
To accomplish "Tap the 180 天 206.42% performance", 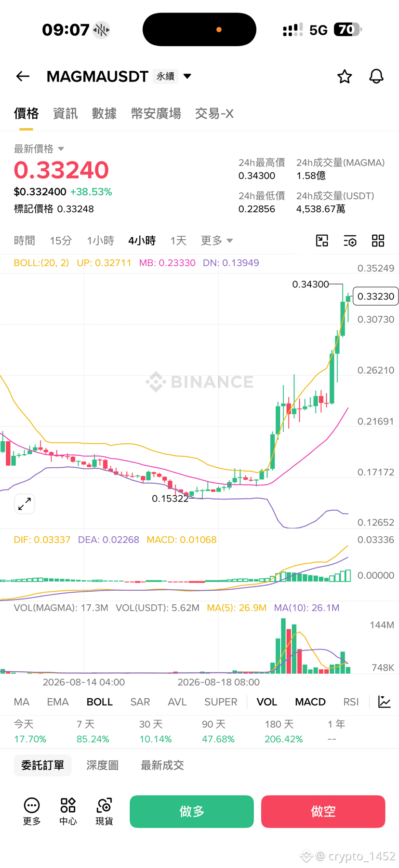I will [x=284, y=732].
